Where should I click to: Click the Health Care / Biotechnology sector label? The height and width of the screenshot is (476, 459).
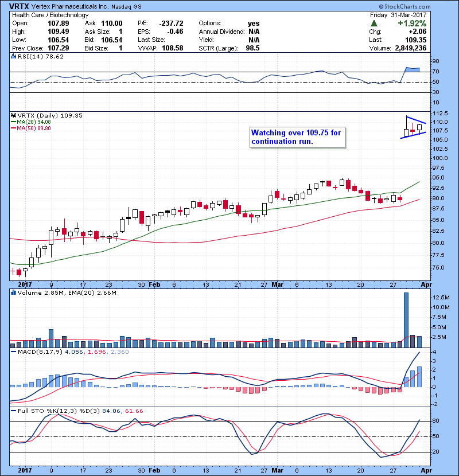50,15
